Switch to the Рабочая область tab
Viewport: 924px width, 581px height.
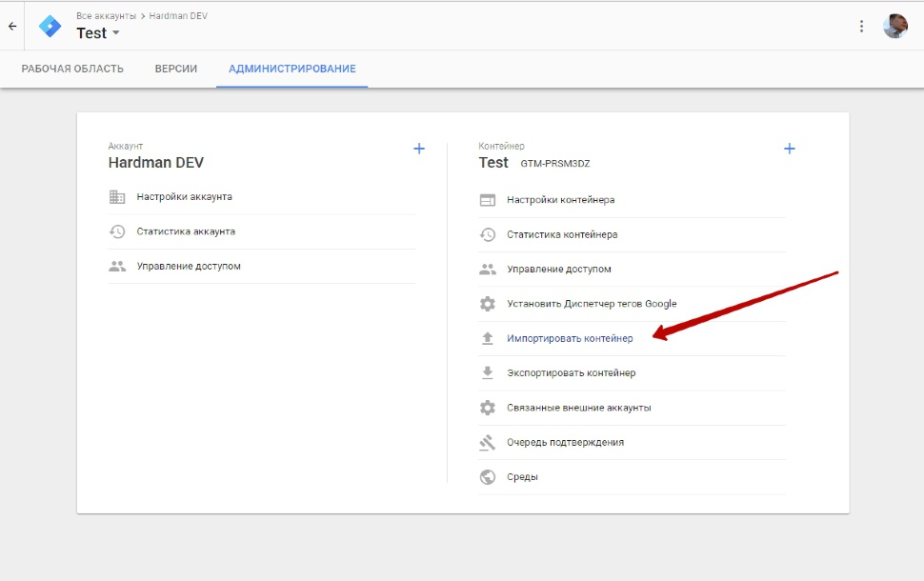(72, 69)
